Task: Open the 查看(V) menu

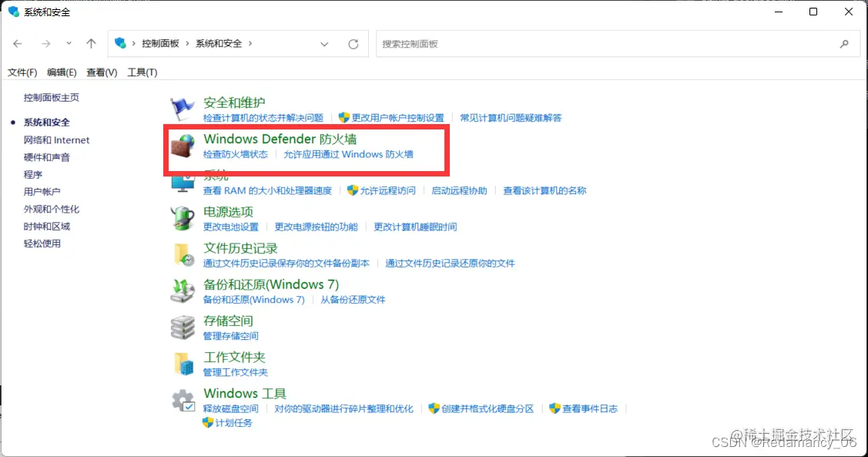Action: [x=102, y=72]
